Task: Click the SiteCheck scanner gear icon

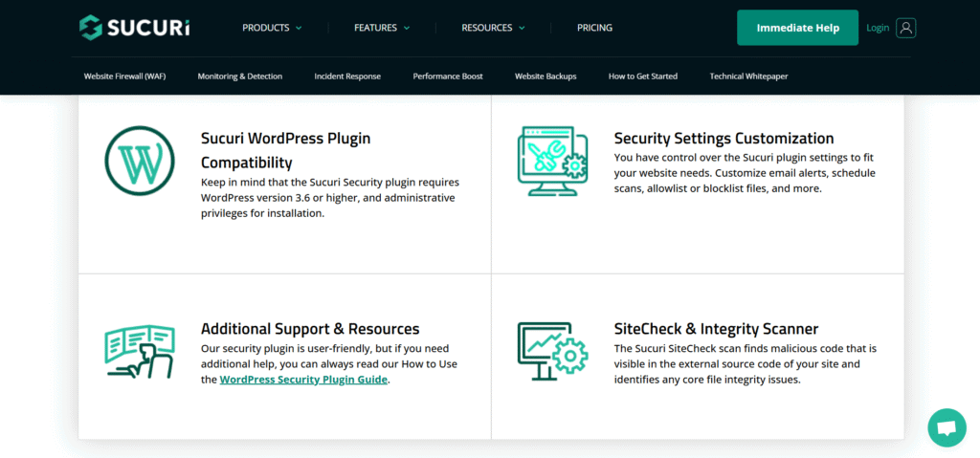Action: pyautogui.click(x=568, y=356)
